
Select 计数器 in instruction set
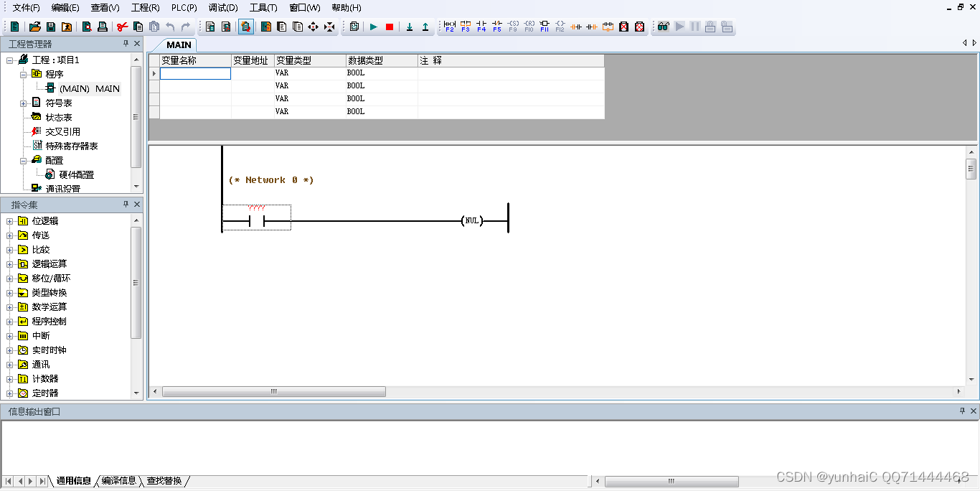[x=45, y=379]
